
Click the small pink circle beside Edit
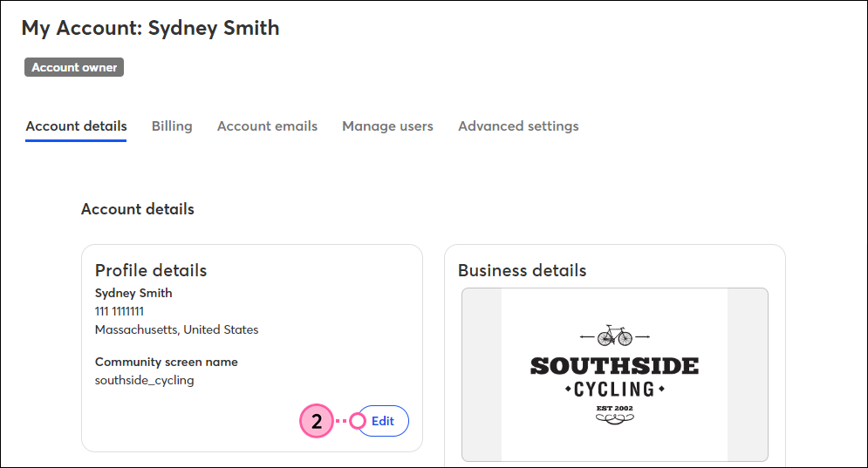click(358, 422)
